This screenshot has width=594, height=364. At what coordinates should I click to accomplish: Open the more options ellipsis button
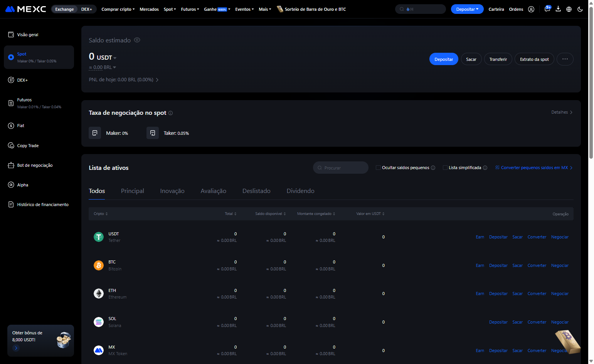(565, 59)
